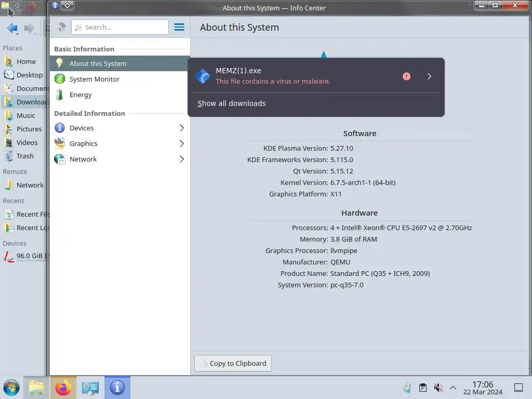The image size is (532, 399).
Task: Click the green System Monitor icon
Action: pos(60,79)
